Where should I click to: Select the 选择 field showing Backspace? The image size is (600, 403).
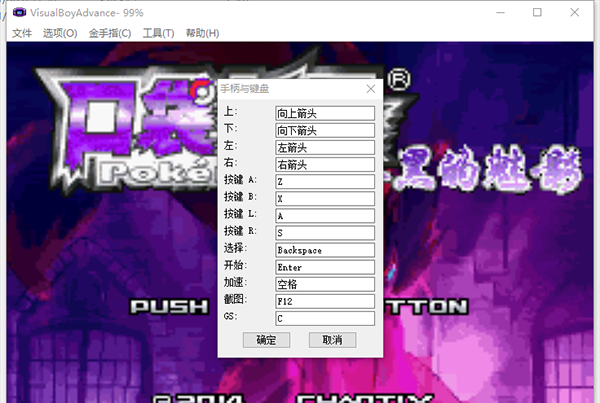coord(325,250)
